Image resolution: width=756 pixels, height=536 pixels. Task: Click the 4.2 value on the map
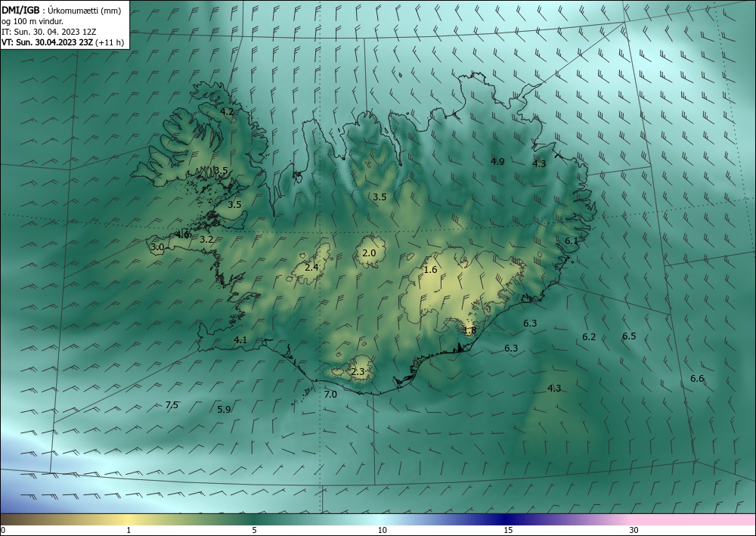[x=227, y=111]
